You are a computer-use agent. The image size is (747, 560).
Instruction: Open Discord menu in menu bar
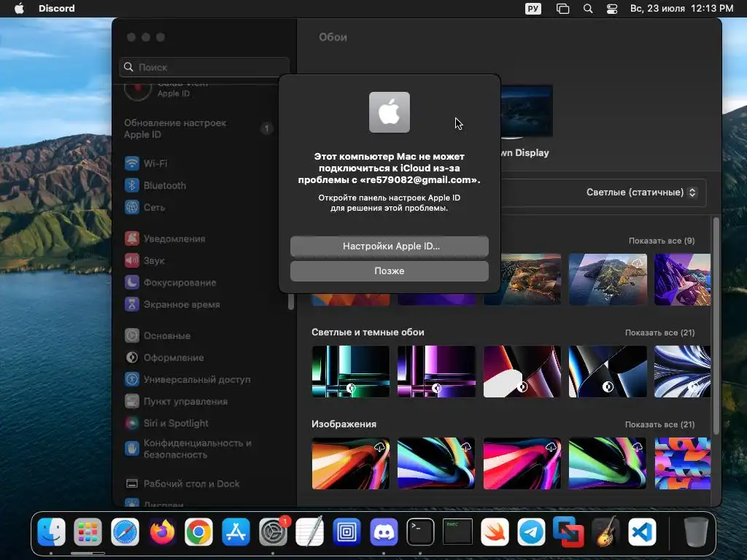point(57,9)
